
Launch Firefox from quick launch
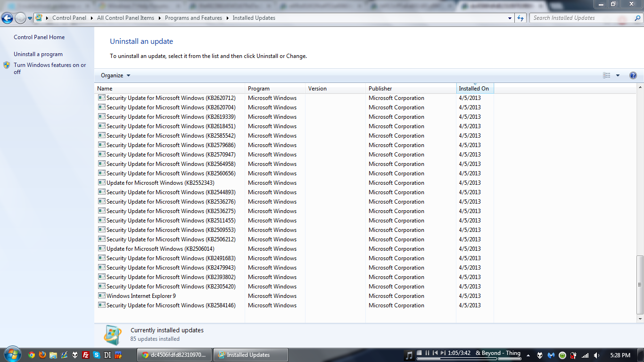tap(42, 355)
